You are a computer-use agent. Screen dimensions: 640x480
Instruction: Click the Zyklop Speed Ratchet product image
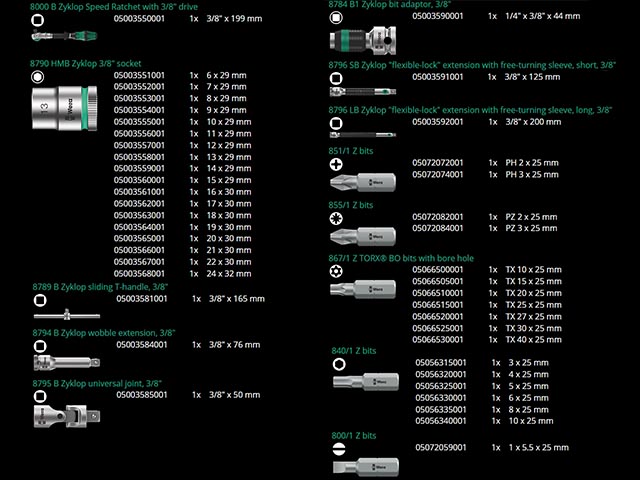click(64, 36)
